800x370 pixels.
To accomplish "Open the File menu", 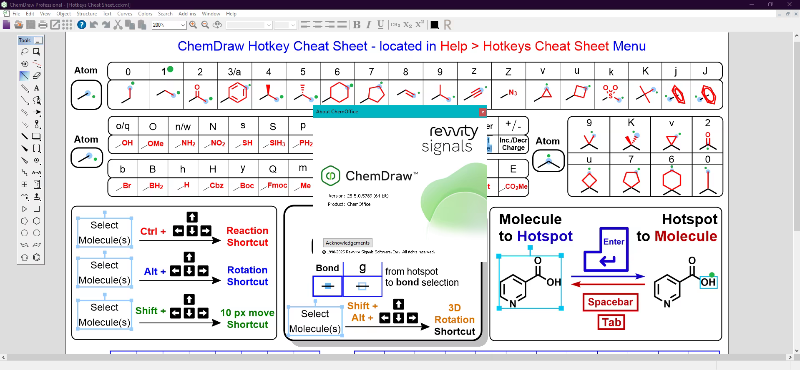I will click(16, 14).
